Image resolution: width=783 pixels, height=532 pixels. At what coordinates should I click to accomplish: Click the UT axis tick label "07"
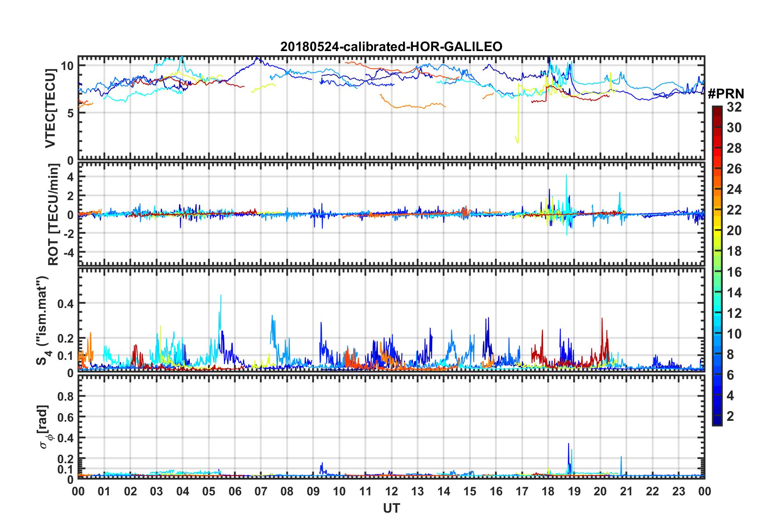261,492
